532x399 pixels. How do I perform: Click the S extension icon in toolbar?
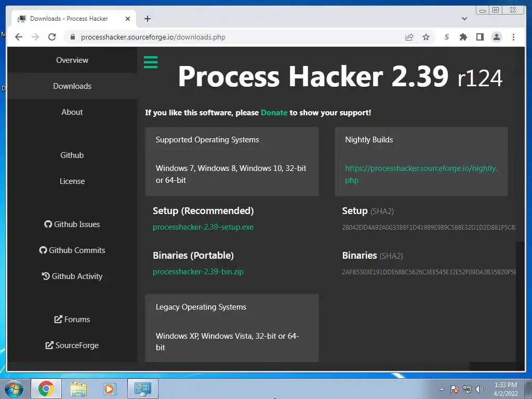pyautogui.click(x=446, y=37)
